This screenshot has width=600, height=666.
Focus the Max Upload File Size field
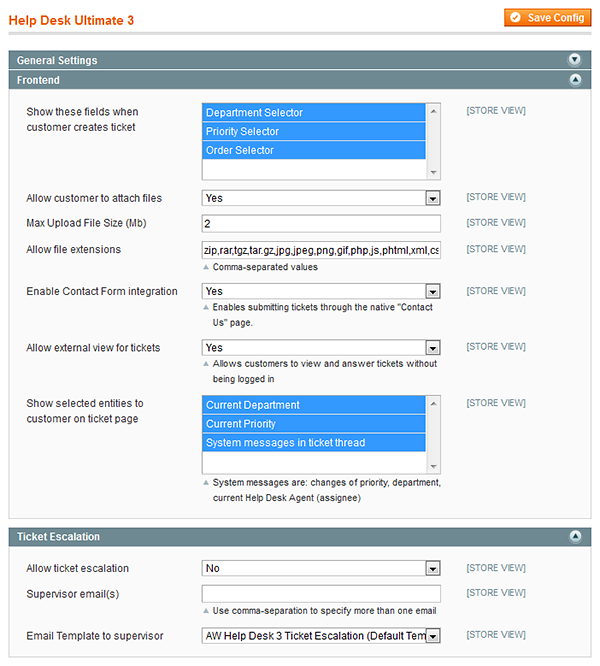point(321,223)
